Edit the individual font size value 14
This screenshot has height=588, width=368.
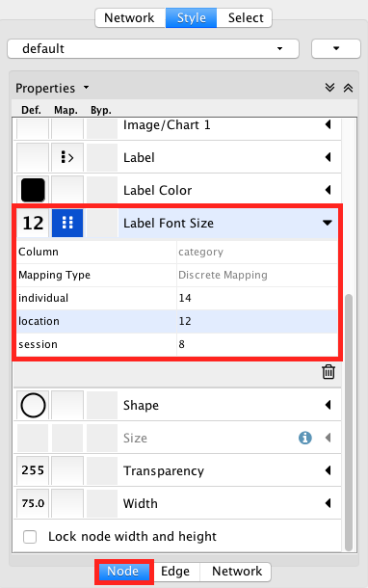click(257, 298)
